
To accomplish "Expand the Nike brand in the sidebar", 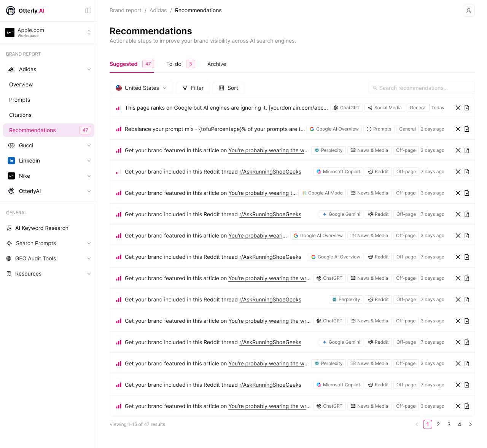I will pyautogui.click(x=89, y=176).
